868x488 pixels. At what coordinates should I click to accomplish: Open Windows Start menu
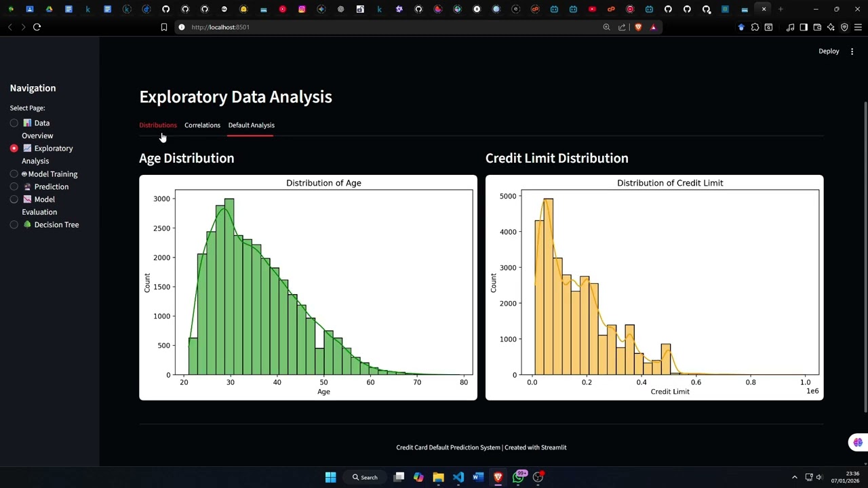(330, 477)
